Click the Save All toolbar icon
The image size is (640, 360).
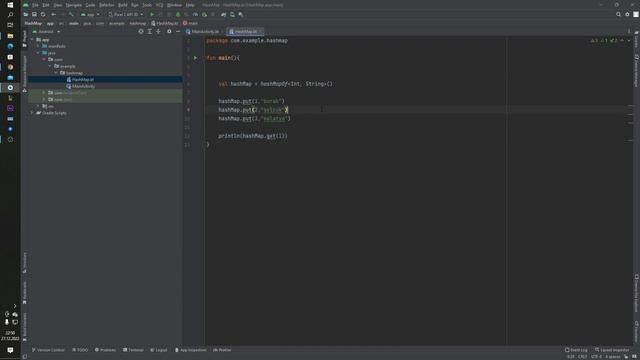pos(34,14)
